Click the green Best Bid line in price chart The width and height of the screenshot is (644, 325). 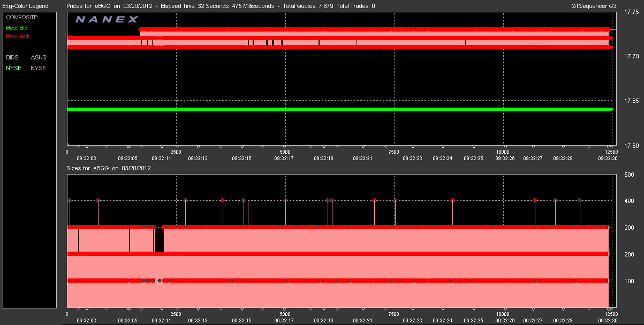(339, 109)
